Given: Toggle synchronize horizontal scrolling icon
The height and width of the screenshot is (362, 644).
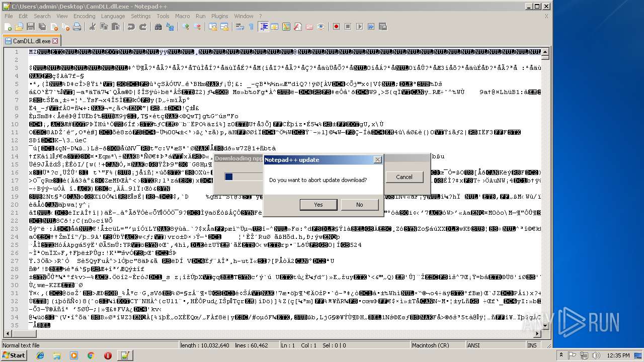Looking at the screenshot, I should [224, 27].
